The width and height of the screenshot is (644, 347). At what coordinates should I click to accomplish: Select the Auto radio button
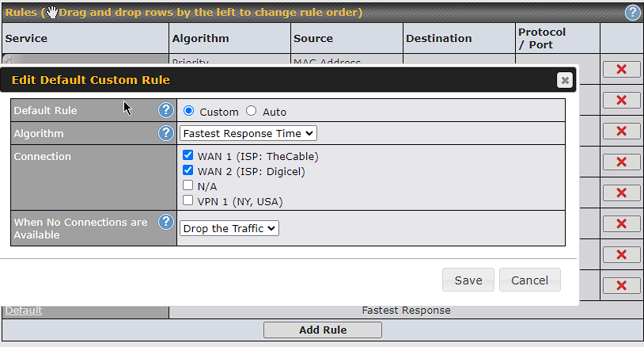(251, 111)
